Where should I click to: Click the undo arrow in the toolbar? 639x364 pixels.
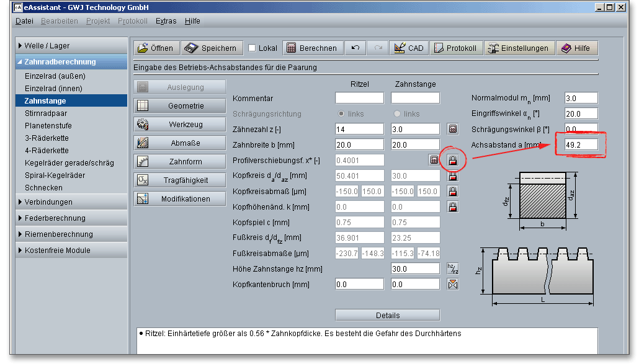355,48
